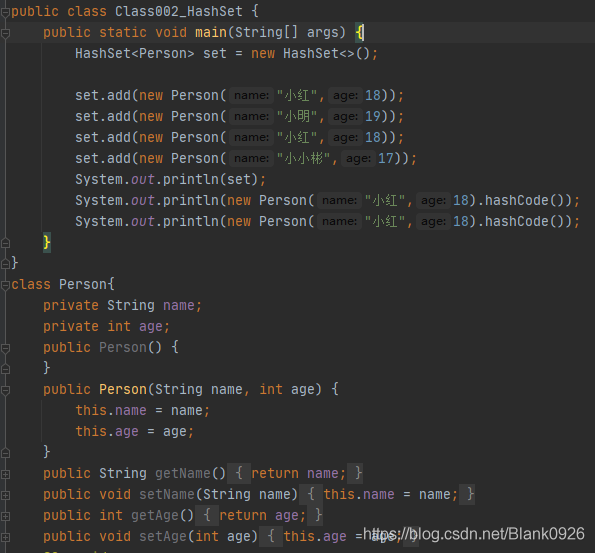Click the class name Class002_HashSet
This screenshot has height=553, width=595.
click(x=179, y=11)
